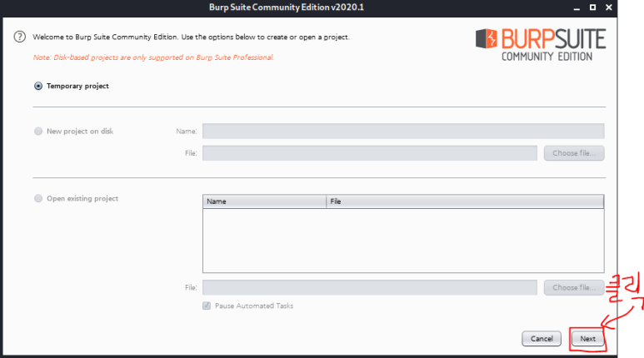Click Choose file for existing project
The image size is (644, 358).
click(574, 287)
